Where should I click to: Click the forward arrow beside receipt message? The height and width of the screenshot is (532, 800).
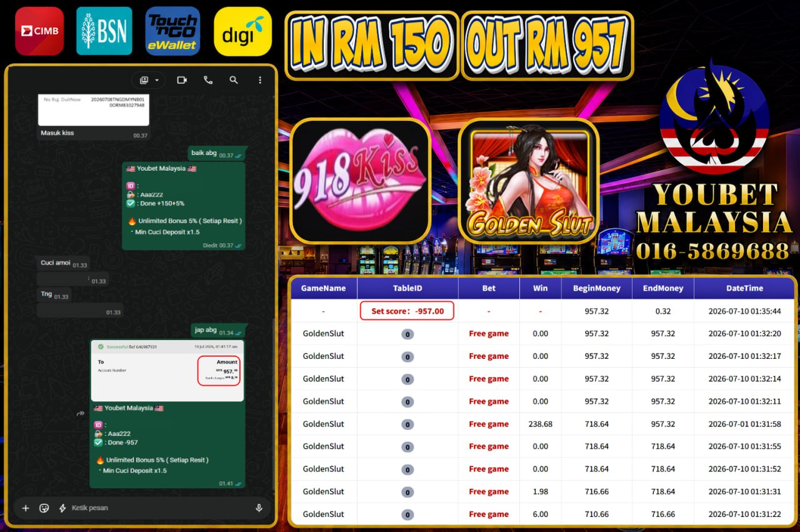click(81, 413)
